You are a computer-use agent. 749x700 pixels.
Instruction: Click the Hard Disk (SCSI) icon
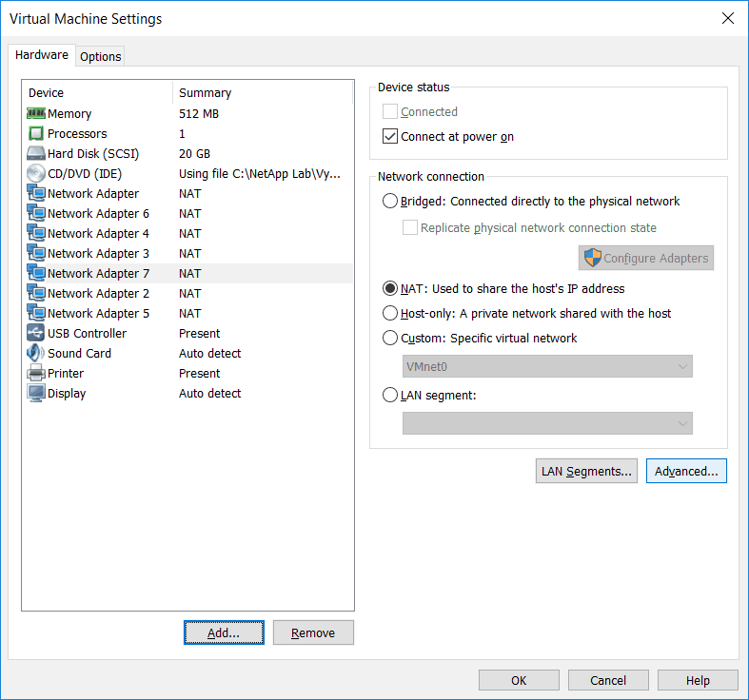(x=36, y=153)
